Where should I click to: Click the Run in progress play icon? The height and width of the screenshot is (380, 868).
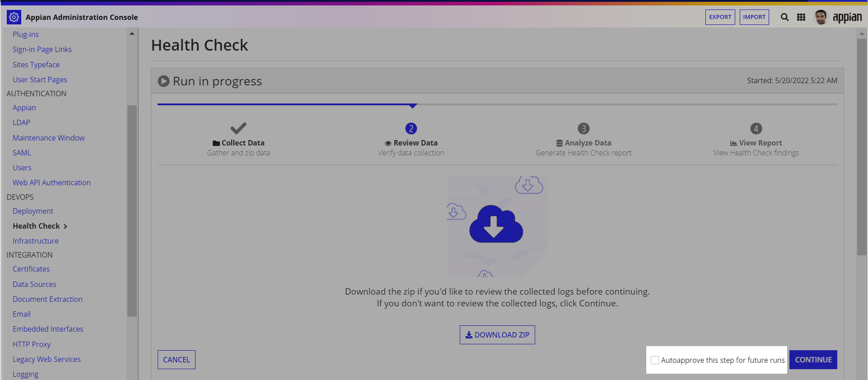[x=163, y=81]
